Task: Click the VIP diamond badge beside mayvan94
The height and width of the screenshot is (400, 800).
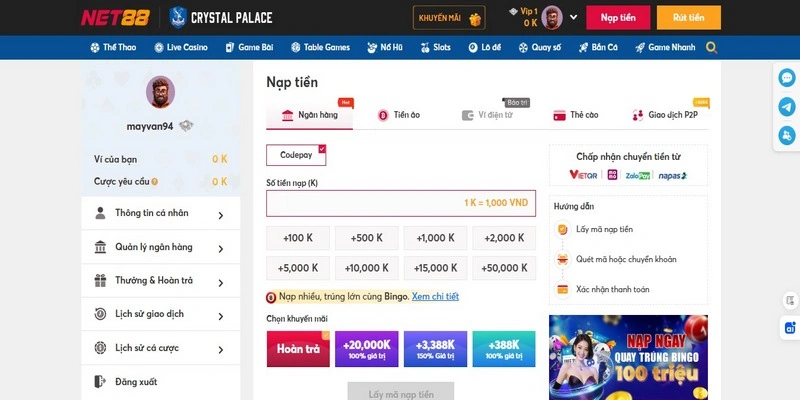Action: click(186, 126)
